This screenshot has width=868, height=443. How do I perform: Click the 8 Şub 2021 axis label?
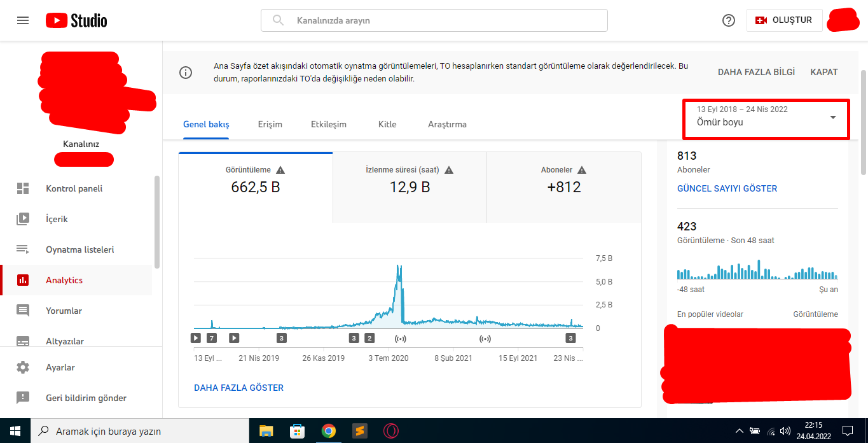[453, 358]
